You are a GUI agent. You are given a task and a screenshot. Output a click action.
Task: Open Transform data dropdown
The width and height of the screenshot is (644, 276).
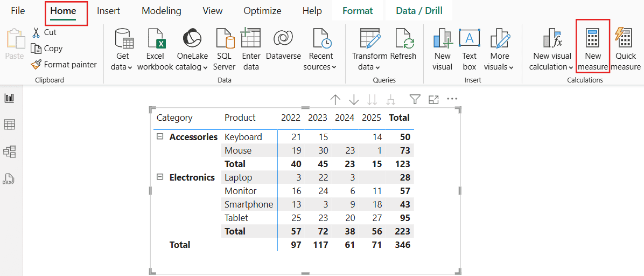pyautogui.click(x=369, y=50)
